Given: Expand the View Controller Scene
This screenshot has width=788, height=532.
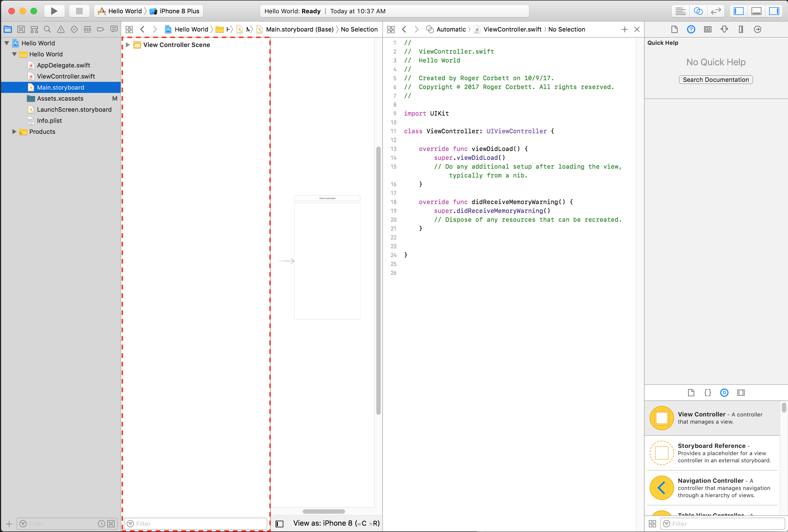Looking at the screenshot, I should pos(128,45).
